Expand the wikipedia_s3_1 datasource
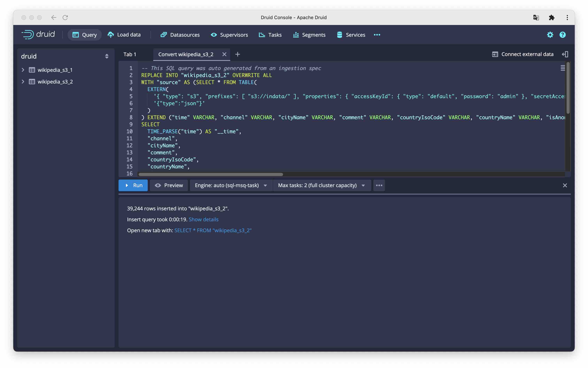 point(23,70)
